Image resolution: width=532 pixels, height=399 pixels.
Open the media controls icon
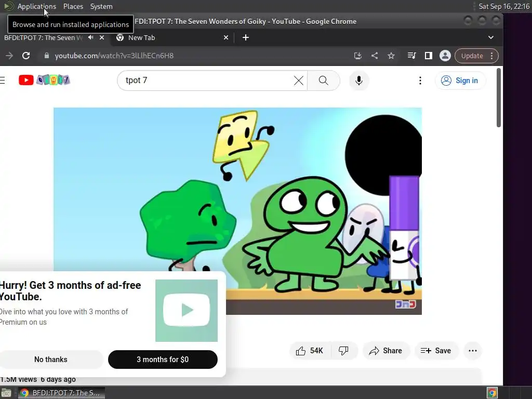coord(411,56)
